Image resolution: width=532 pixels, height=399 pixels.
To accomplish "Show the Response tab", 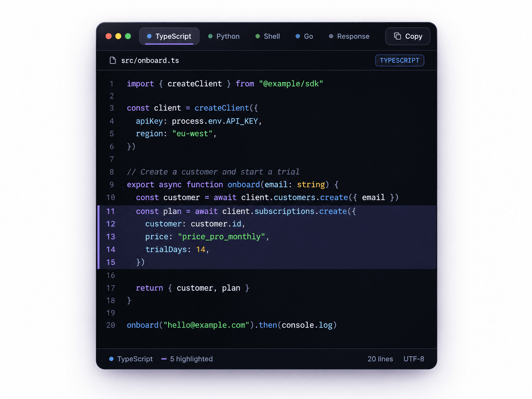I will click(x=349, y=36).
